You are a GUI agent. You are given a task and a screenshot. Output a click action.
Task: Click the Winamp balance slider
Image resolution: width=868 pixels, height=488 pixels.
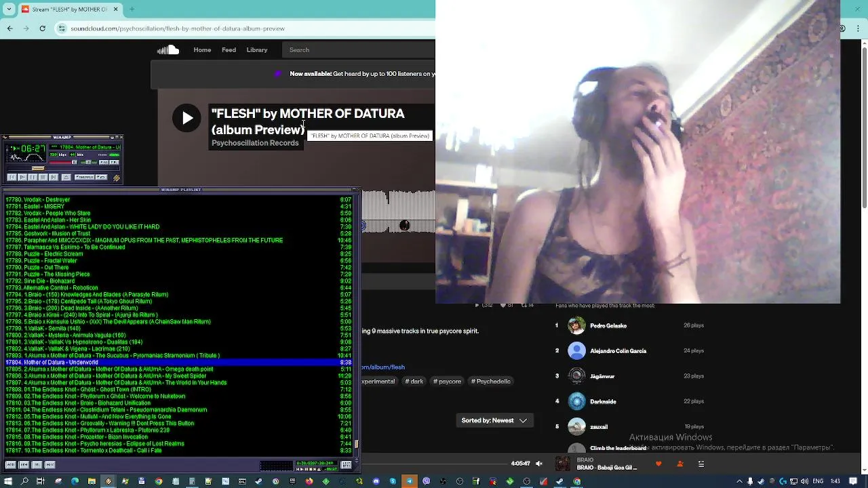[x=89, y=162]
